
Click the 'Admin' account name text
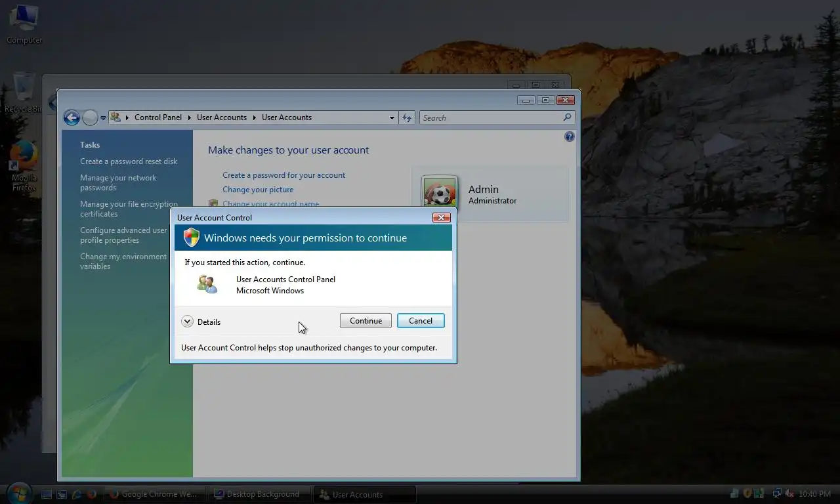[x=484, y=189]
